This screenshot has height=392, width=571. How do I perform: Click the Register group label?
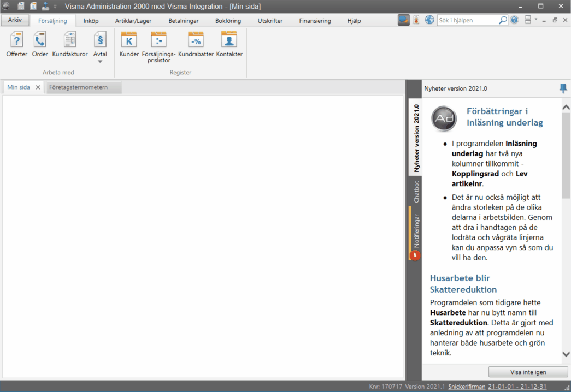[x=180, y=73]
